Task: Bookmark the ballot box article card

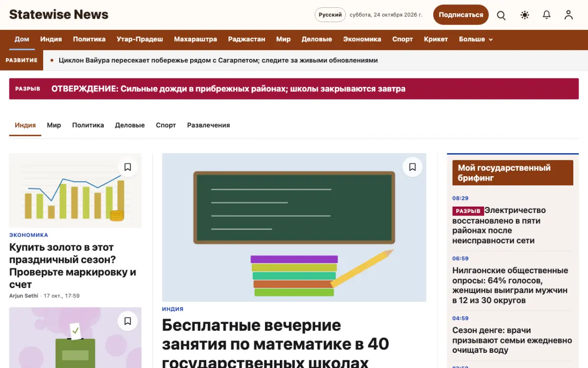Action: point(128,321)
